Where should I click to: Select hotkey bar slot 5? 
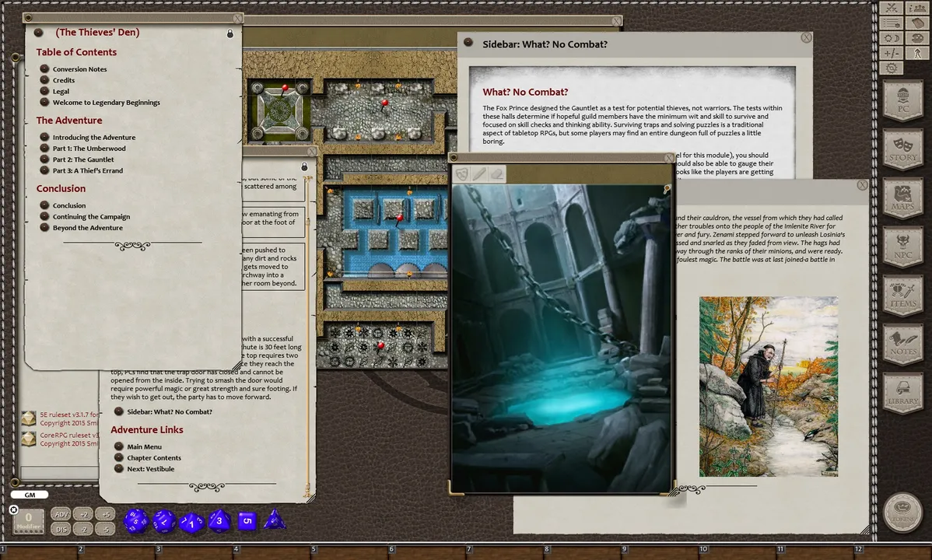350,551
